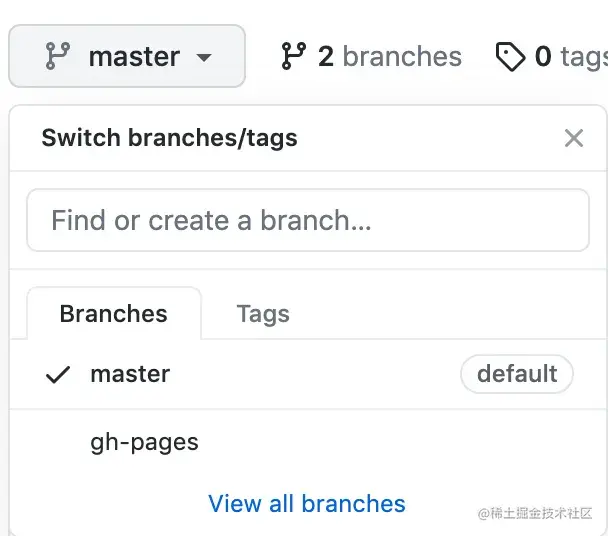Click the number 2 in branches count
The width and height of the screenshot is (608, 536).
326,57
